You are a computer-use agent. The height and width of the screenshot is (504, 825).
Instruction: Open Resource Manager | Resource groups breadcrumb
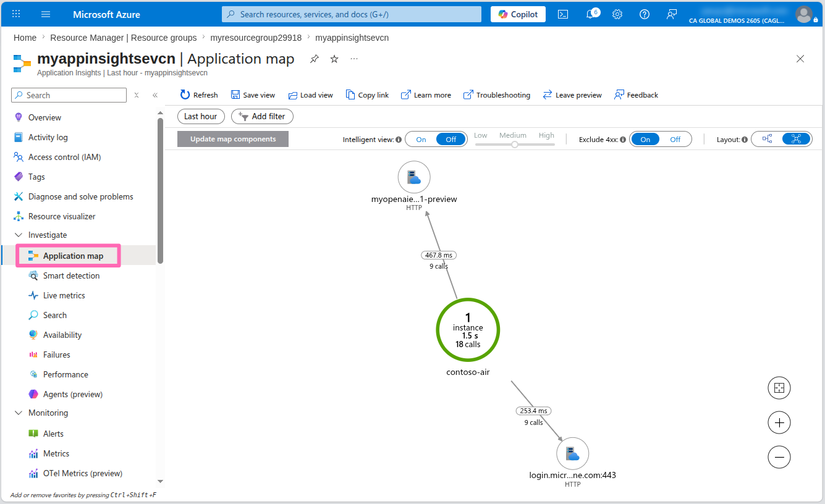pyautogui.click(x=124, y=38)
